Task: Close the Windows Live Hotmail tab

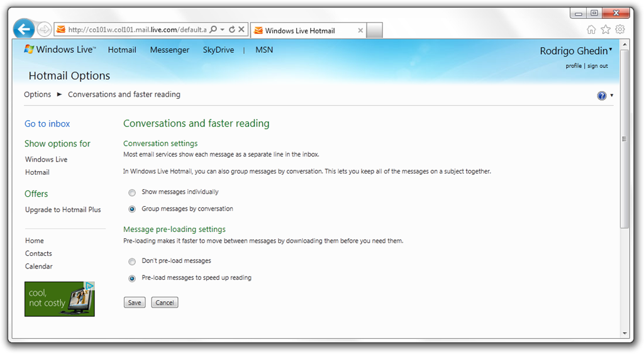Action: coord(360,30)
